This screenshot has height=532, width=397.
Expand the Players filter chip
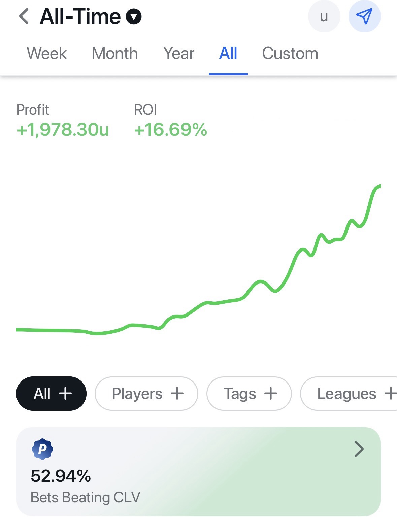pos(137,394)
